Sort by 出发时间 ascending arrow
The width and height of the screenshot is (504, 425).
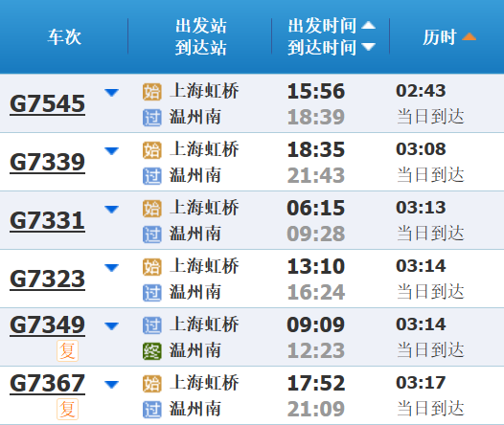(368, 25)
